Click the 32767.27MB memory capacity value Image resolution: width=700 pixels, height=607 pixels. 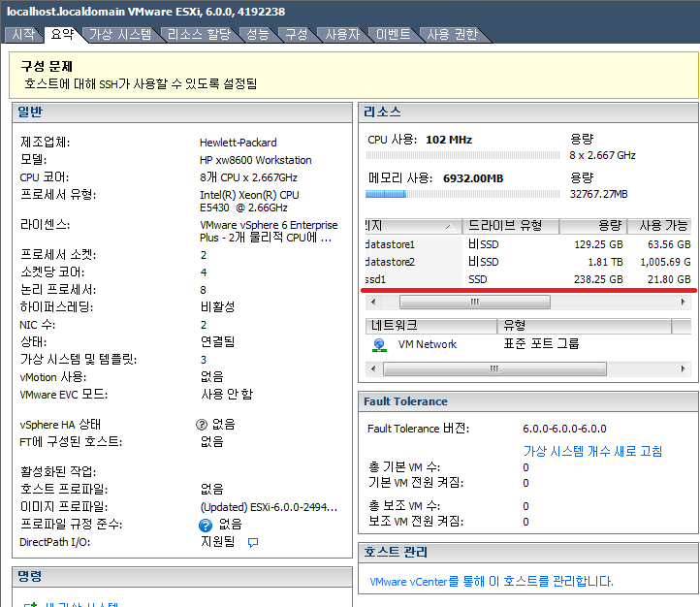[598, 194]
